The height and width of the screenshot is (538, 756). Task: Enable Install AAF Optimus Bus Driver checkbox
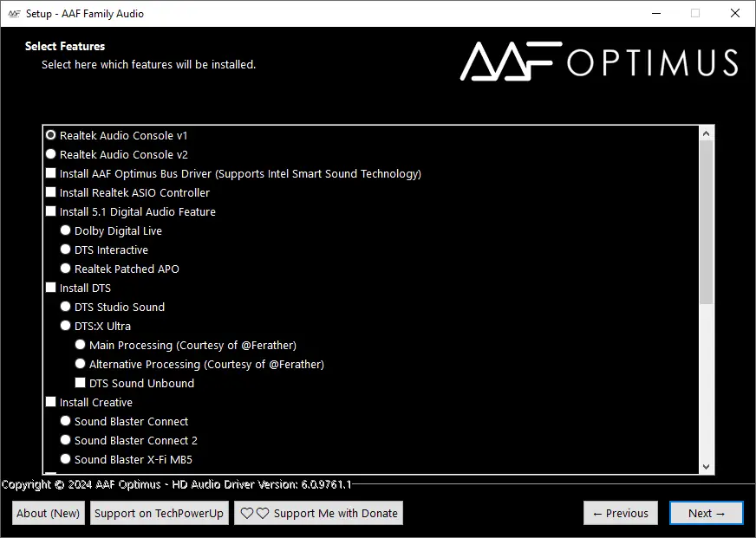(50, 173)
